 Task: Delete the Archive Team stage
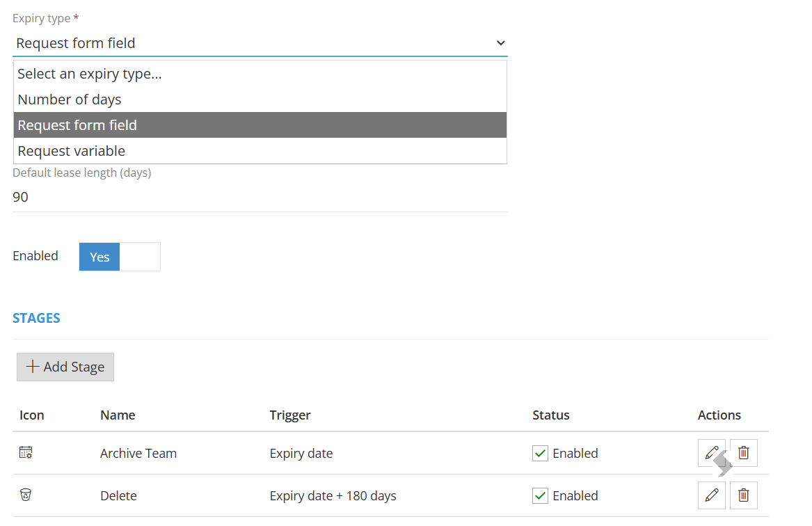pyautogui.click(x=744, y=453)
